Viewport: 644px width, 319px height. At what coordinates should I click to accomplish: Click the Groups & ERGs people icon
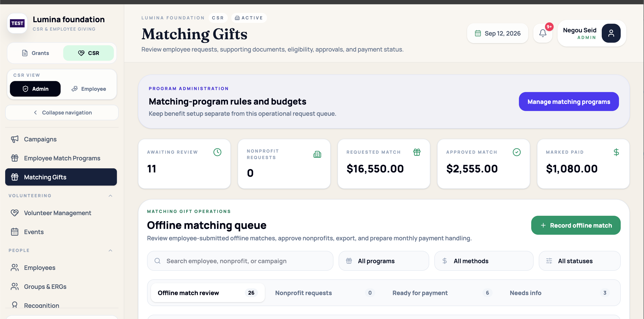point(15,286)
